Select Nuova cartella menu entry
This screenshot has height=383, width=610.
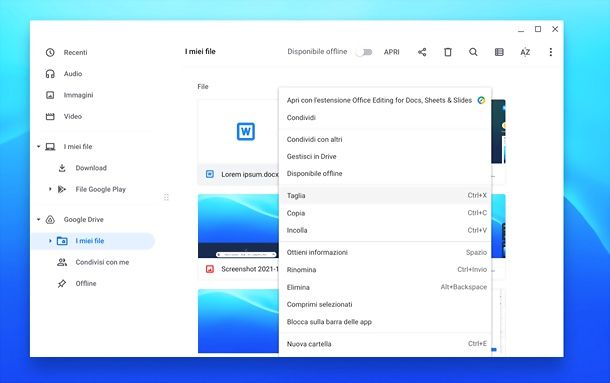pos(385,344)
